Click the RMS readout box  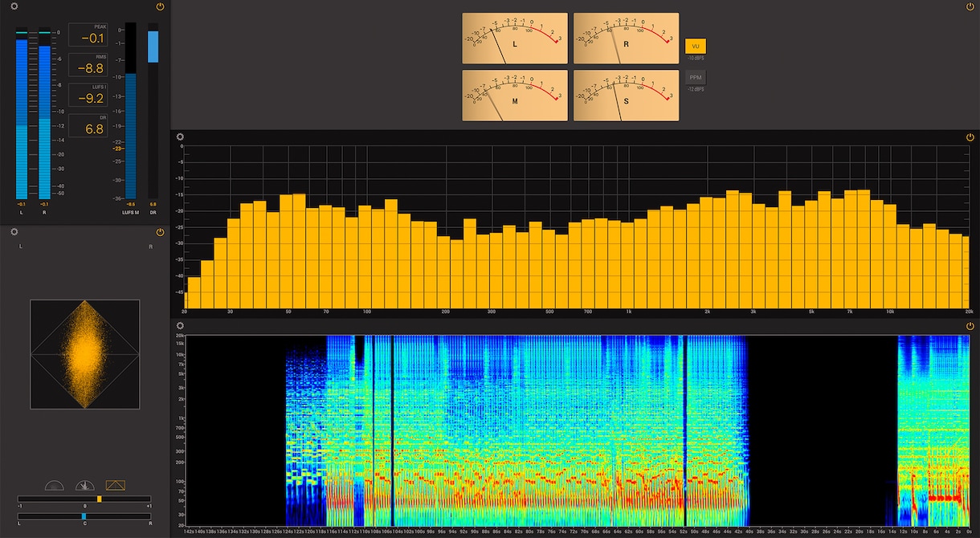[88, 65]
